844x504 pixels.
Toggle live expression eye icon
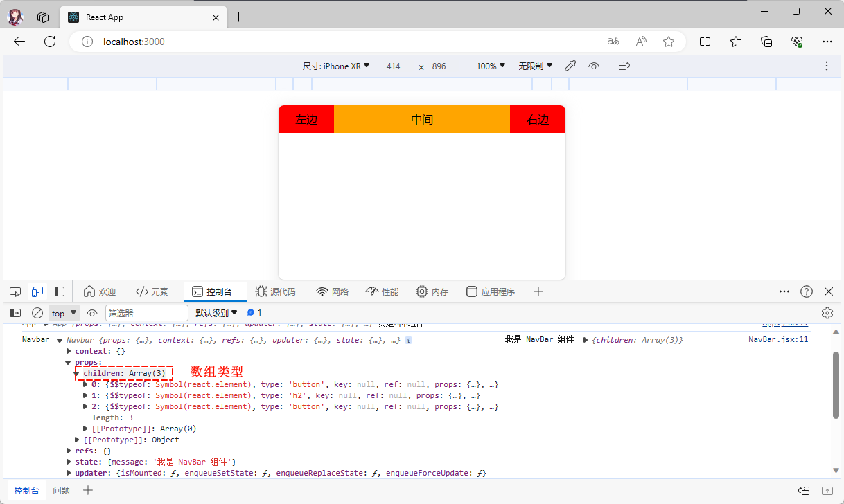(x=92, y=313)
